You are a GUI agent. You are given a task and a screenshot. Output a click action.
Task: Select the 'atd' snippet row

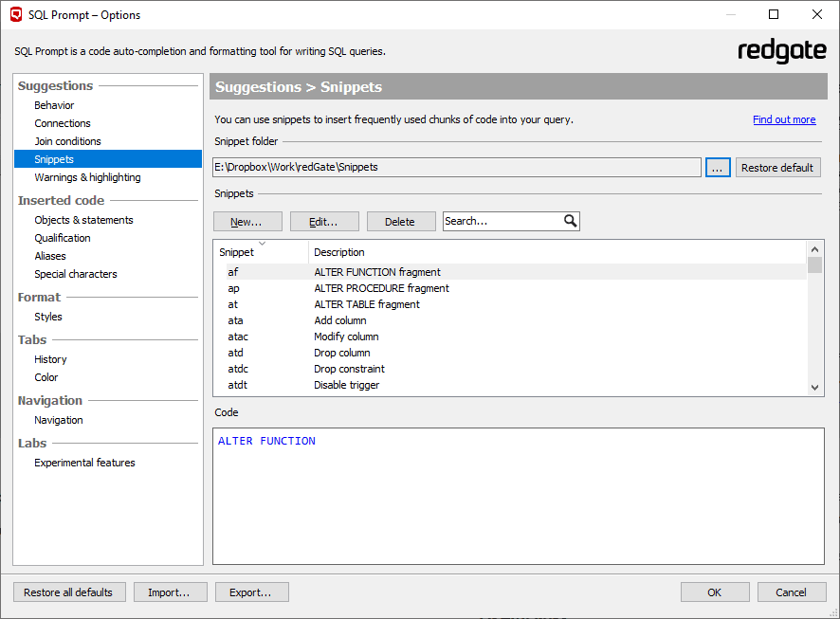[x=510, y=353]
